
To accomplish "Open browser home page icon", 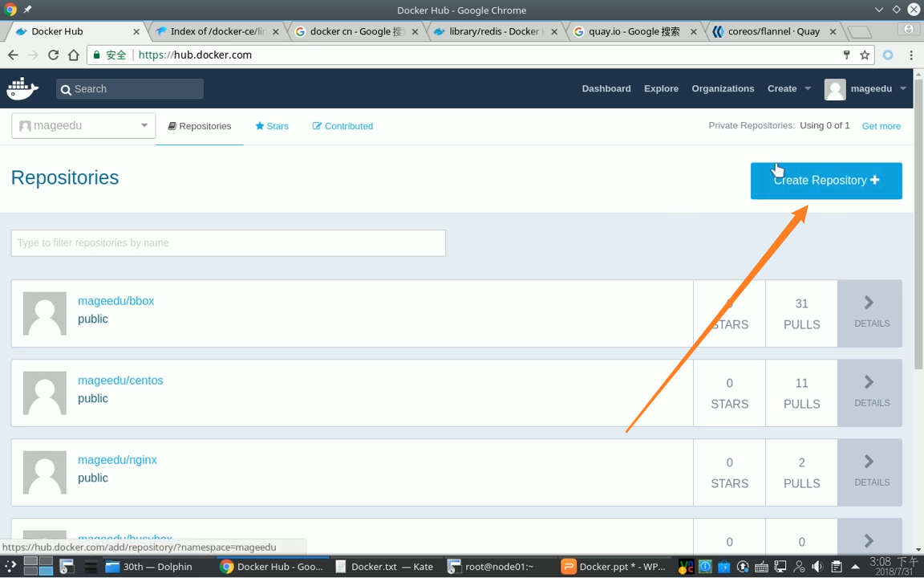I will pyautogui.click(x=73, y=55).
